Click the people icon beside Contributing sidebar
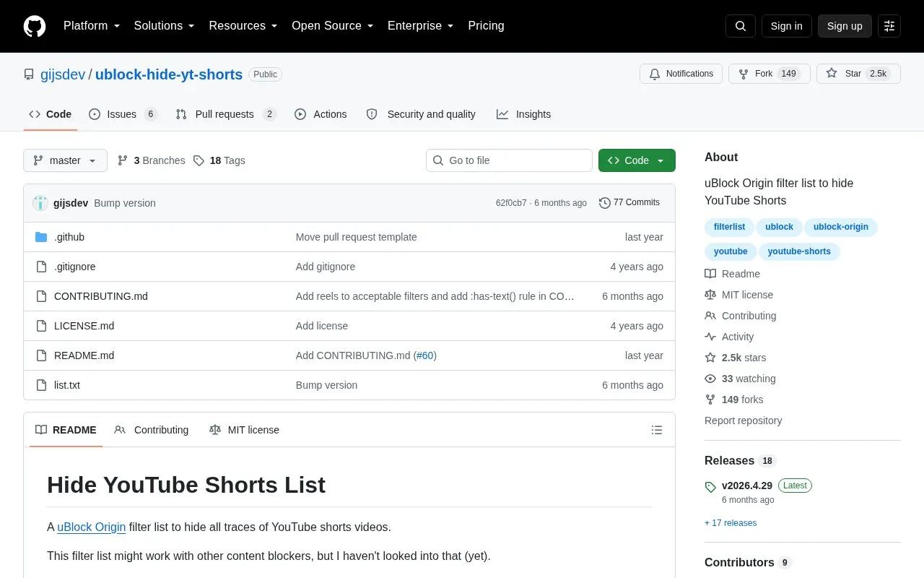The width and height of the screenshot is (924, 578). point(710,316)
